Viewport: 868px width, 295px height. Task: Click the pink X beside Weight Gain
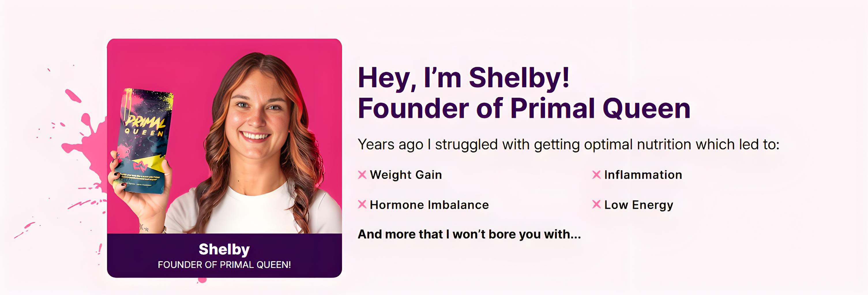tap(362, 175)
